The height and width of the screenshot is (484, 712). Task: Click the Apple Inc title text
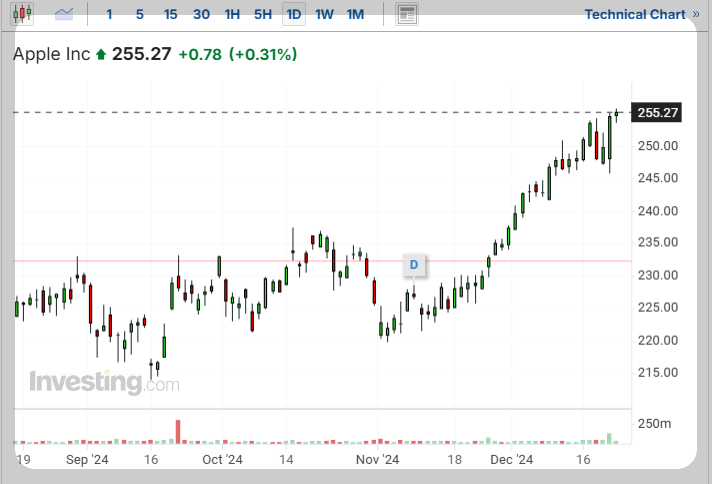click(52, 54)
